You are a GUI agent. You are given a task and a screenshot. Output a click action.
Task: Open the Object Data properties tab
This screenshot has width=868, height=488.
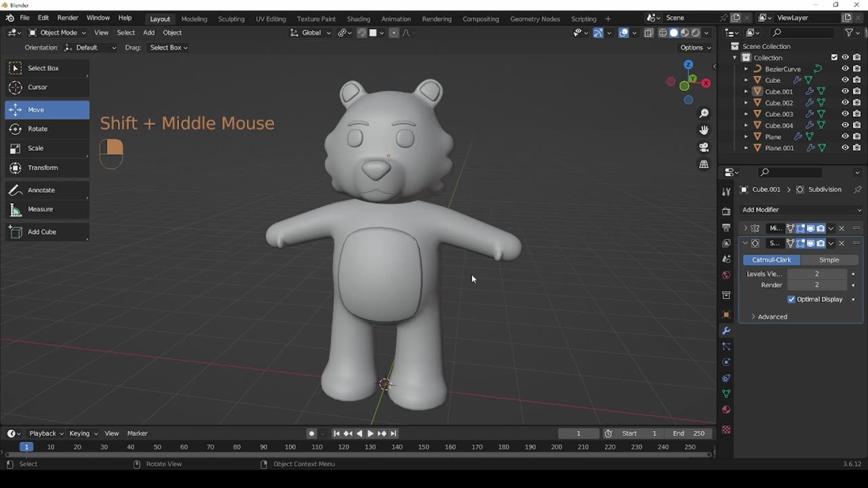726,394
